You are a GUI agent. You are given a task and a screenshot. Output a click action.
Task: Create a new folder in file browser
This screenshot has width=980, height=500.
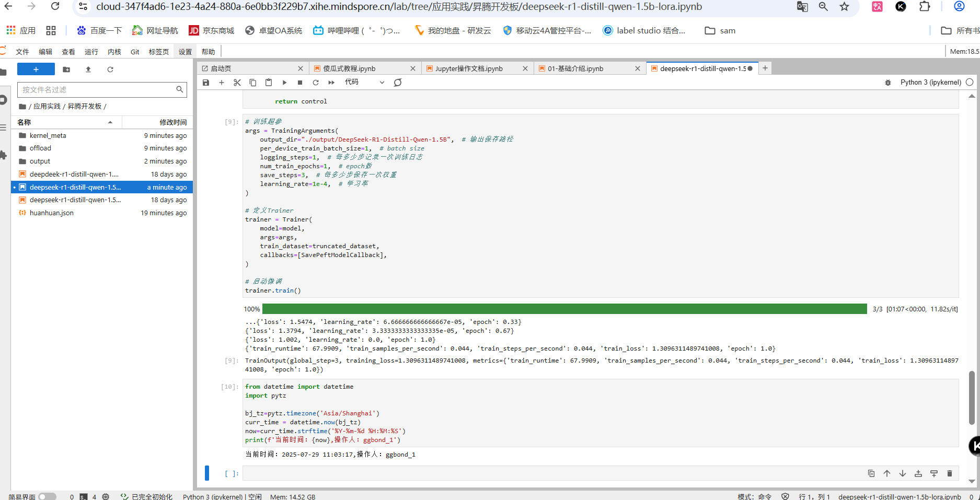66,69
